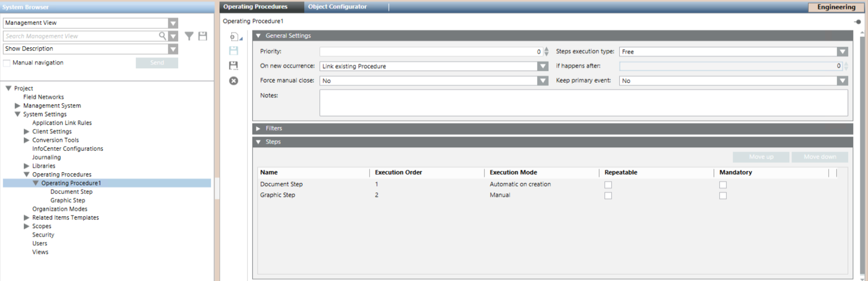Enable the Manual navigation checkbox
The width and height of the screenshot is (868, 281).
[x=7, y=63]
